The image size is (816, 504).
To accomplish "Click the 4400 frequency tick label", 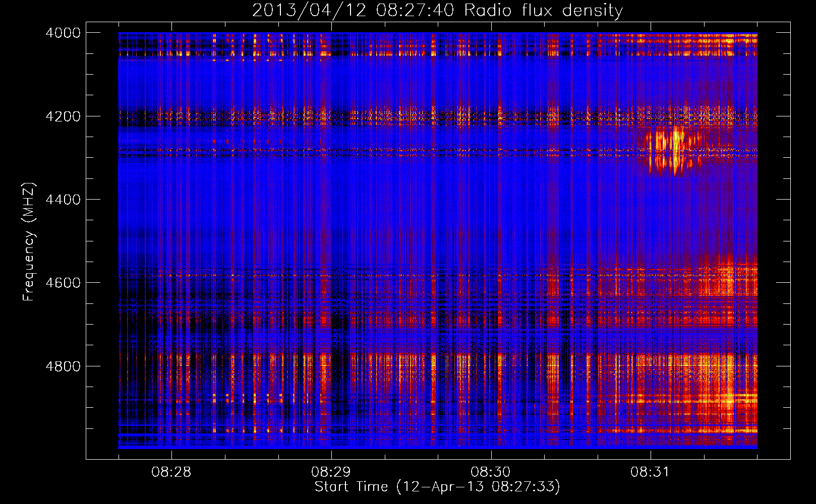I will tap(63, 200).
